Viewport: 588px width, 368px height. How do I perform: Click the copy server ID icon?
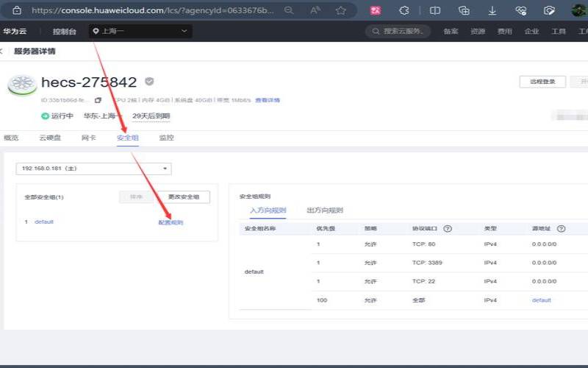pos(98,100)
